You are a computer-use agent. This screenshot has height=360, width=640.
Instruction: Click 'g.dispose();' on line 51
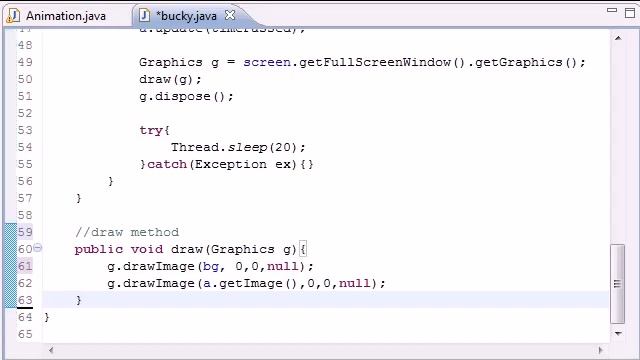[x=186, y=96]
